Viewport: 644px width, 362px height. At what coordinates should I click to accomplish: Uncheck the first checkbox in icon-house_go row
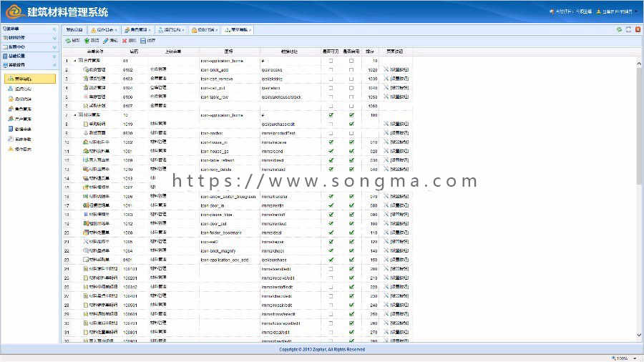pyautogui.click(x=331, y=151)
